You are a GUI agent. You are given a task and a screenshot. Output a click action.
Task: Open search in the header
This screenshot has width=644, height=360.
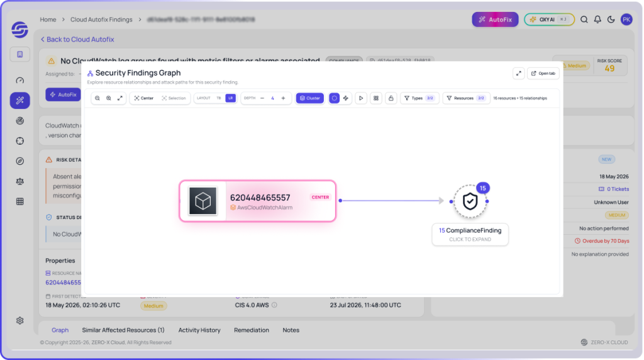(584, 20)
